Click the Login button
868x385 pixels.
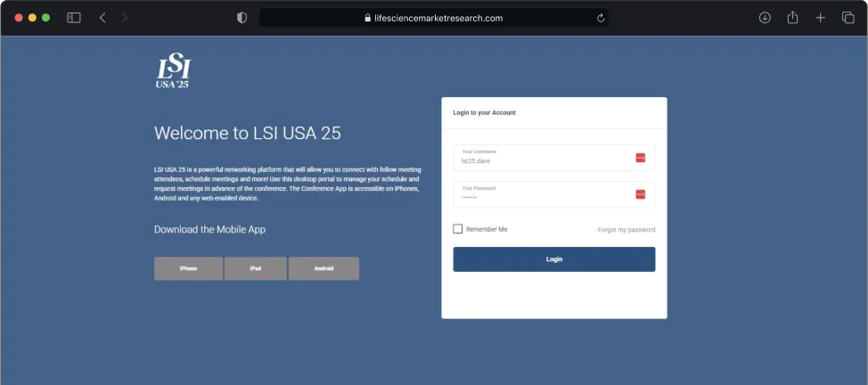(x=554, y=259)
